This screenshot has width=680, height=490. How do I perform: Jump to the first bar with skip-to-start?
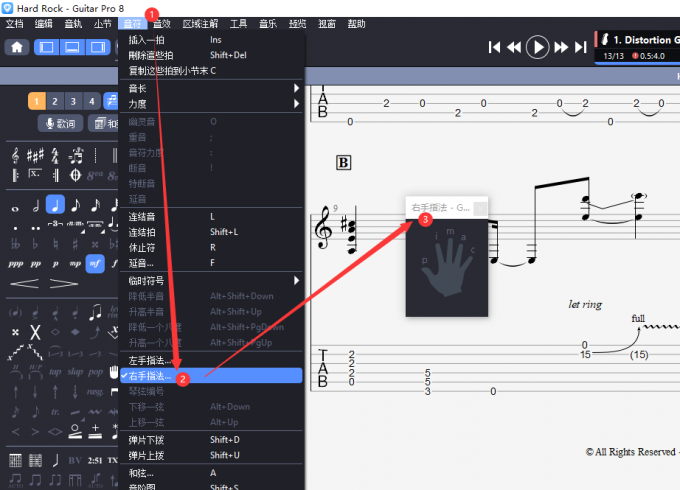click(493, 47)
